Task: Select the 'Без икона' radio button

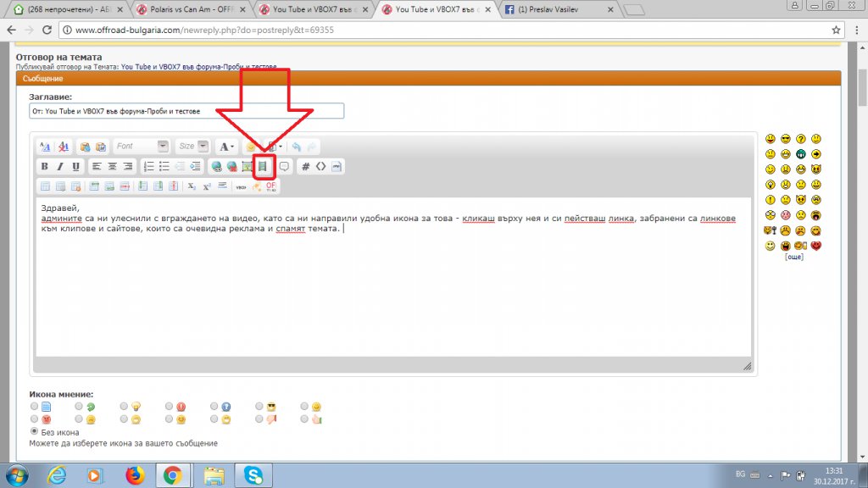Action: 34,431
